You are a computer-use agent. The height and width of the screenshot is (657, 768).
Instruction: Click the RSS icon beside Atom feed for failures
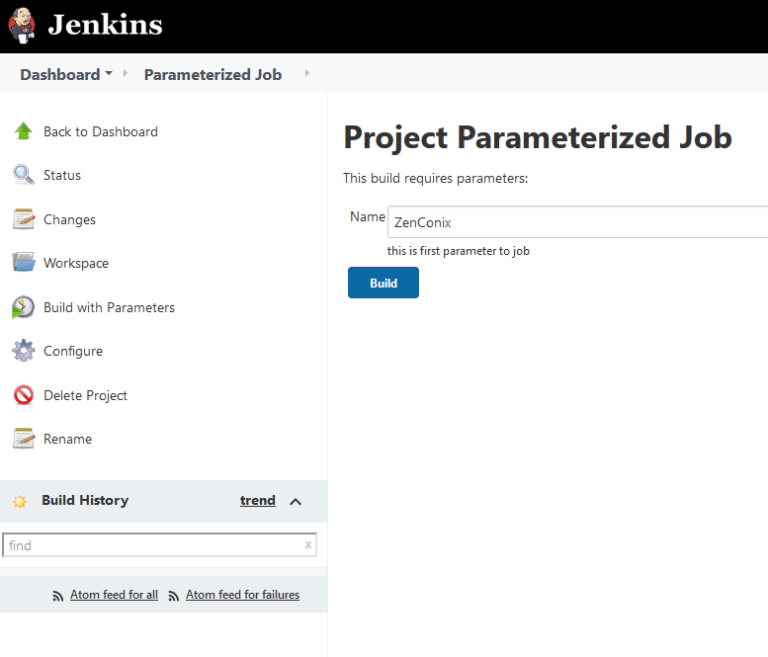tap(173, 596)
